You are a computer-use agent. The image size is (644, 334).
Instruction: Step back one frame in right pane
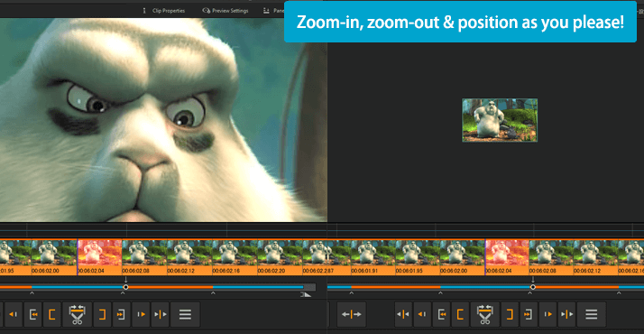(422, 314)
